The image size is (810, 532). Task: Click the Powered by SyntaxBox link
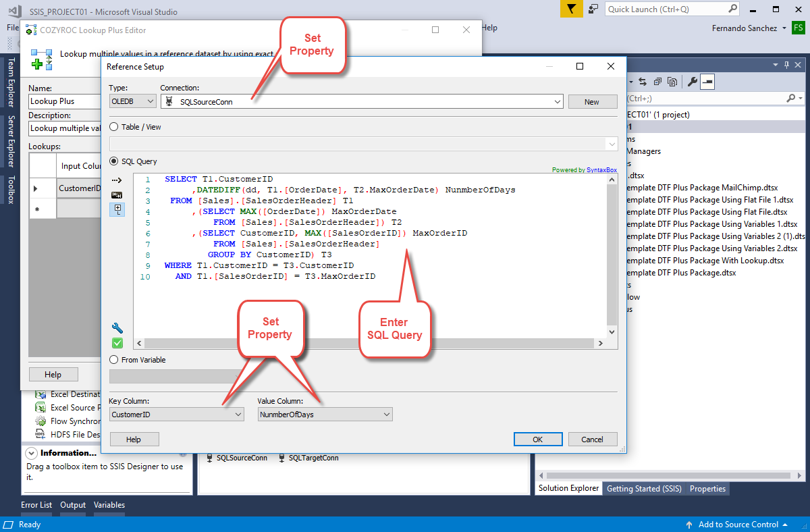pos(585,170)
